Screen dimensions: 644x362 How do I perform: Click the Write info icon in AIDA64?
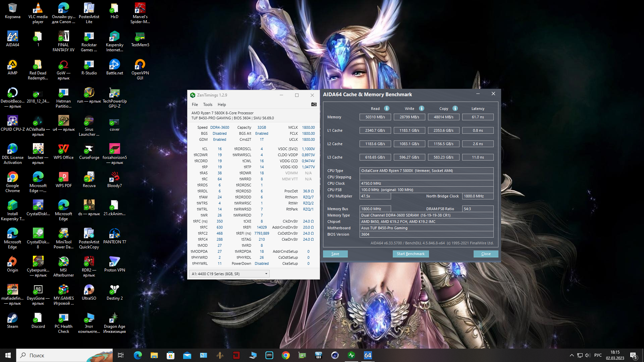pos(422,108)
